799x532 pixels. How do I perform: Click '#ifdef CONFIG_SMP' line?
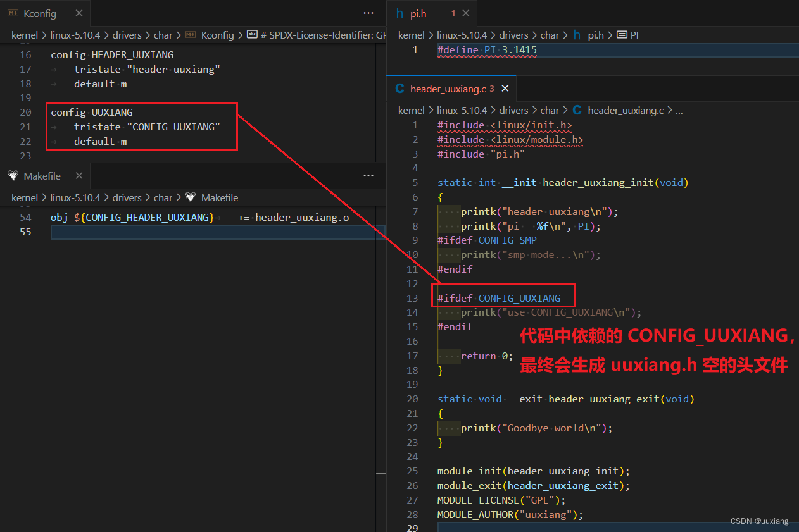487,240
